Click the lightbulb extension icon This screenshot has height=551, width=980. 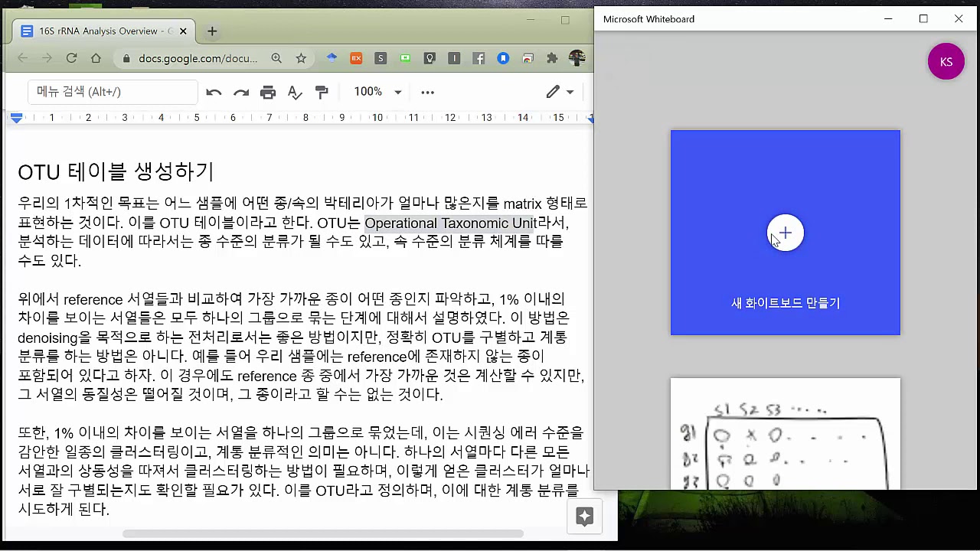click(430, 58)
